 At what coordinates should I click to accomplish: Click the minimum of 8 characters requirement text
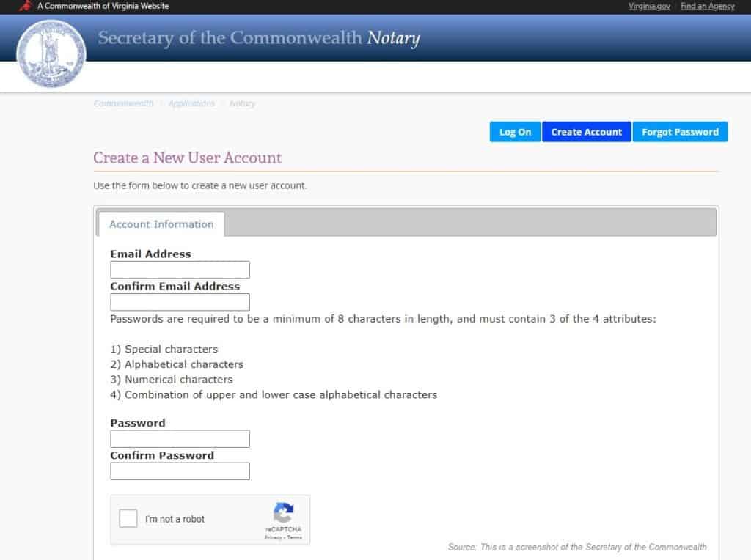click(x=383, y=319)
